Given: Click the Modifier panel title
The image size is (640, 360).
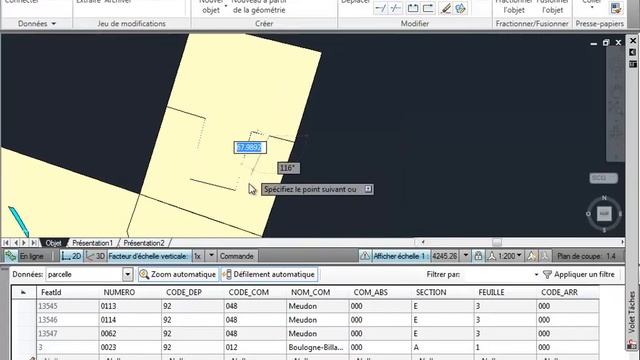Looking at the screenshot, I should 415,24.
